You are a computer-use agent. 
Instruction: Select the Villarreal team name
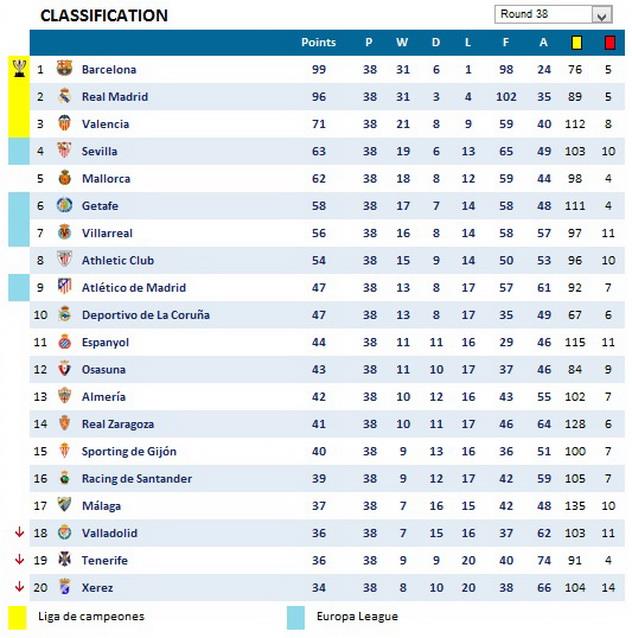[x=108, y=233]
